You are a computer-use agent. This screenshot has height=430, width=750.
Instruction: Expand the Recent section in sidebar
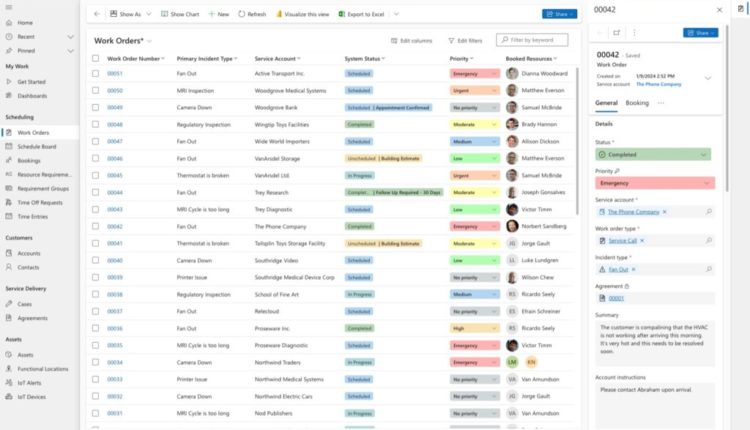[70, 35]
